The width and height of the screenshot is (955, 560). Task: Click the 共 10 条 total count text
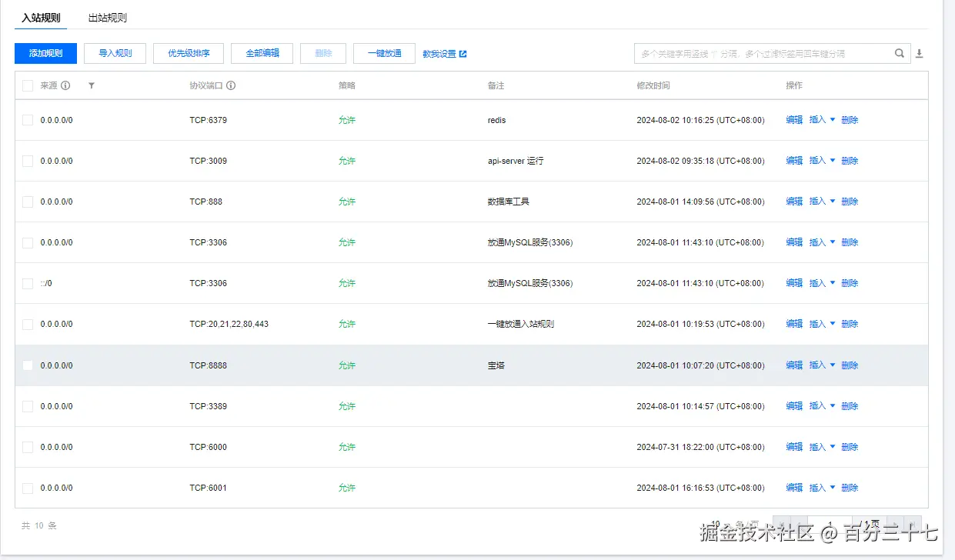pos(39,526)
